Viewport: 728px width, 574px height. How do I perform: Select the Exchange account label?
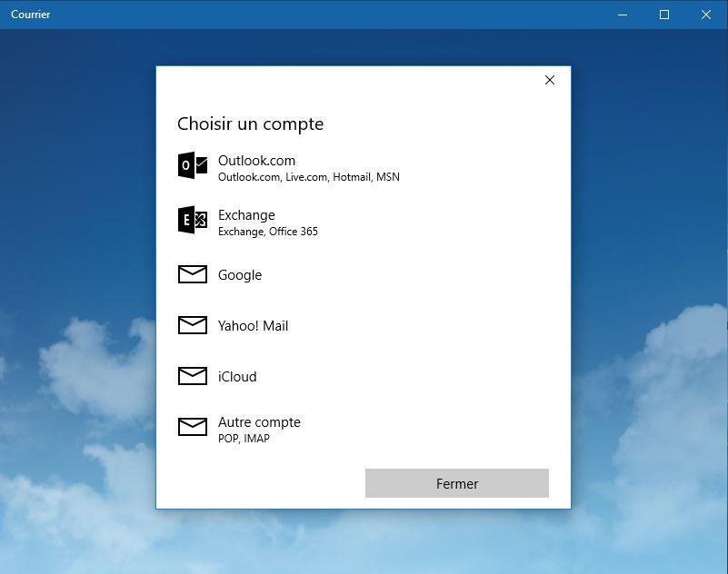click(246, 215)
